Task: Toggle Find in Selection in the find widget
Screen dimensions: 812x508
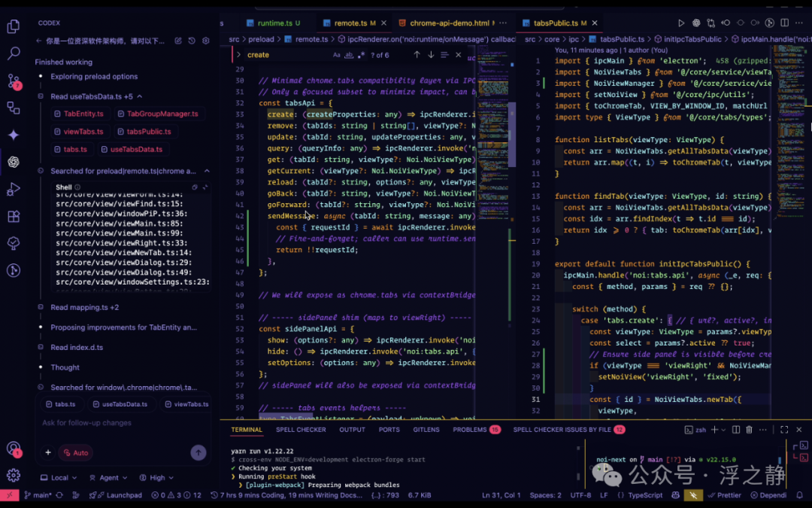Action: coord(444,55)
